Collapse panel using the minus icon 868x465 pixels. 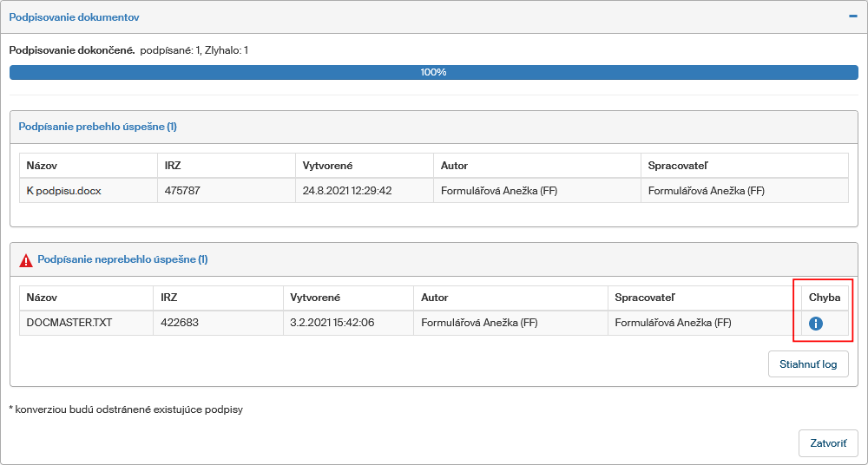pos(852,16)
